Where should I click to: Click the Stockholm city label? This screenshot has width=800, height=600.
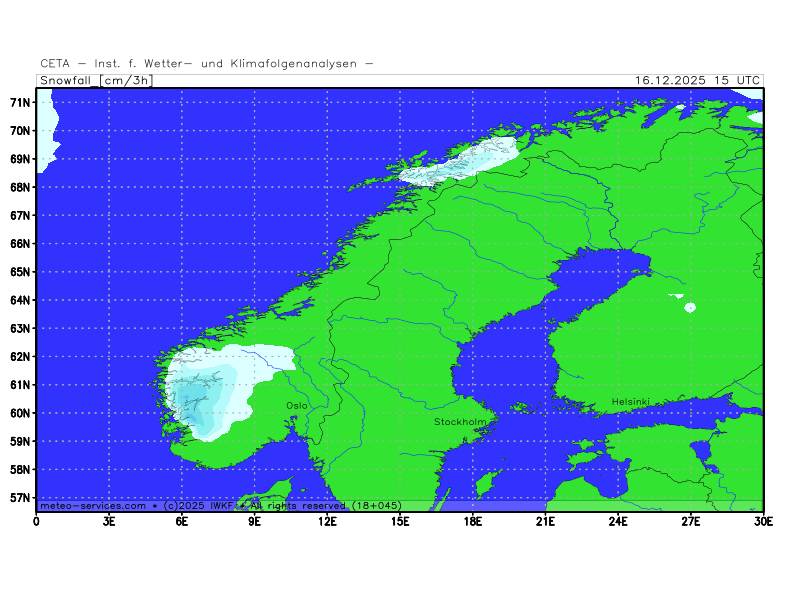pyautogui.click(x=460, y=422)
